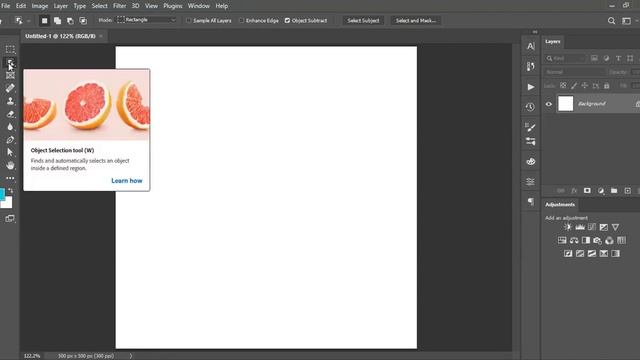640x360 pixels.
Task: Select the Path Selection arrow tool
Action: [x=10, y=152]
